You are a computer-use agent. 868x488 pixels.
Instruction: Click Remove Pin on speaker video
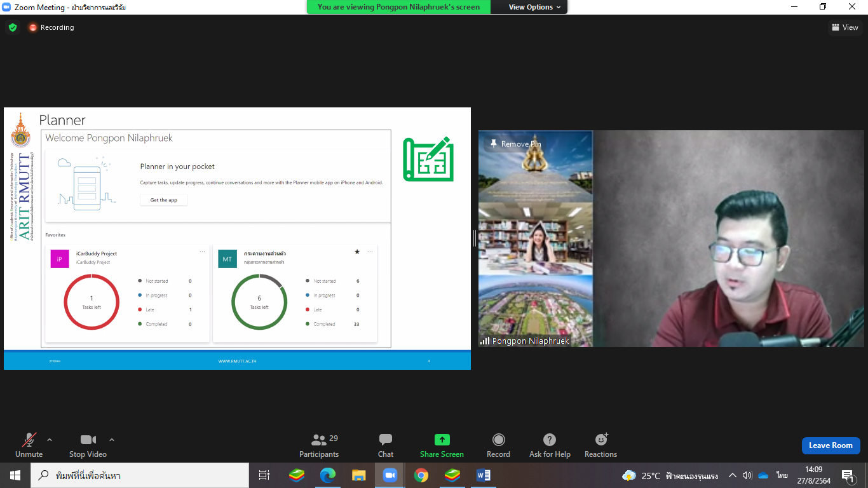click(x=515, y=144)
